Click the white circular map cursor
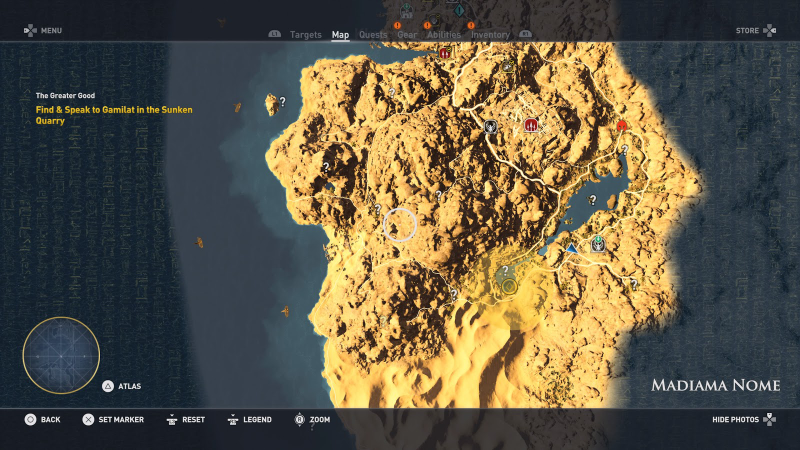800x450 pixels. tap(400, 224)
